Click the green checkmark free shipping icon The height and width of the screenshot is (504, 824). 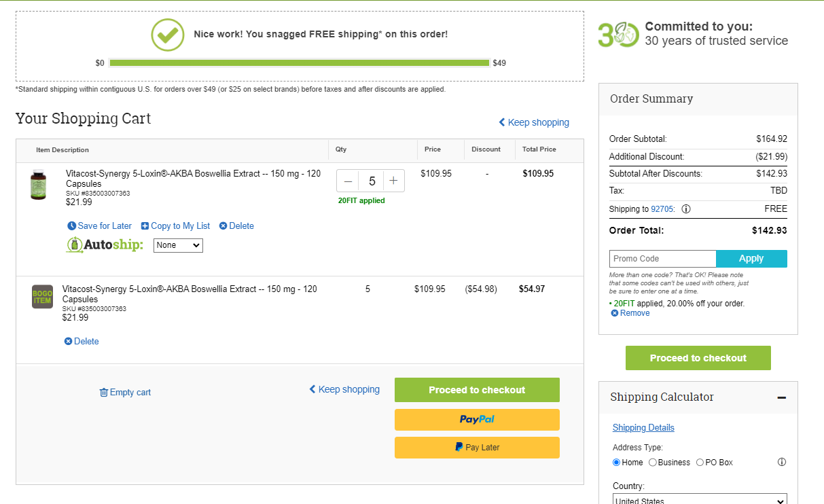(168, 35)
